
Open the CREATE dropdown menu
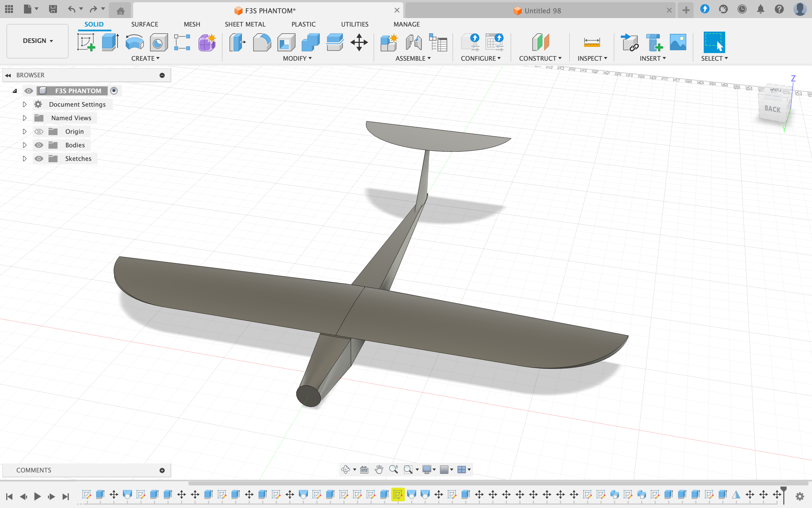(145, 58)
